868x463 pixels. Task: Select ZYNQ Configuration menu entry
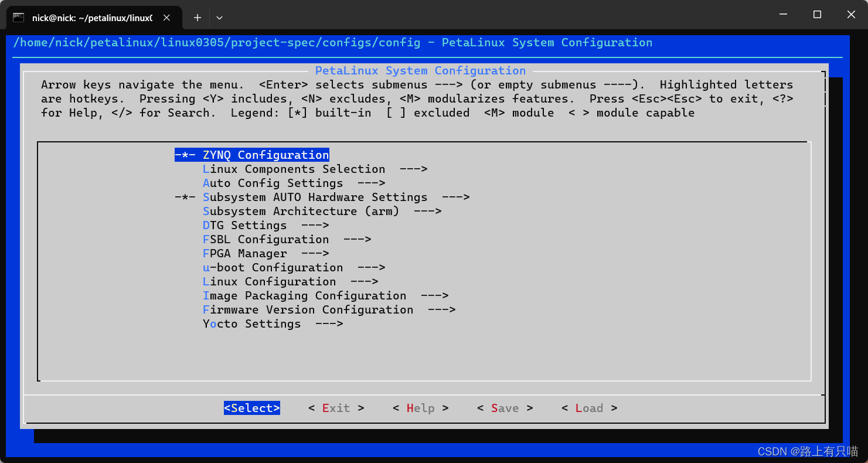252,155
